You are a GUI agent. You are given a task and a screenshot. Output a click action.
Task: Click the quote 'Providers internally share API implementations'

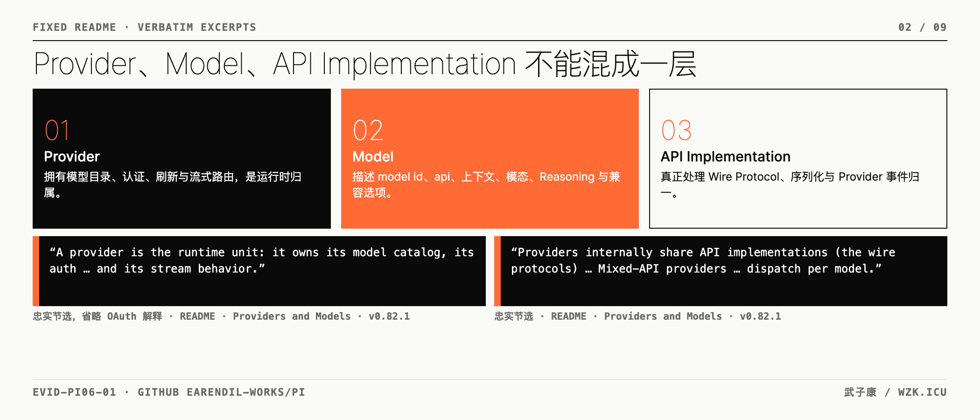click(x=703, y=260)
